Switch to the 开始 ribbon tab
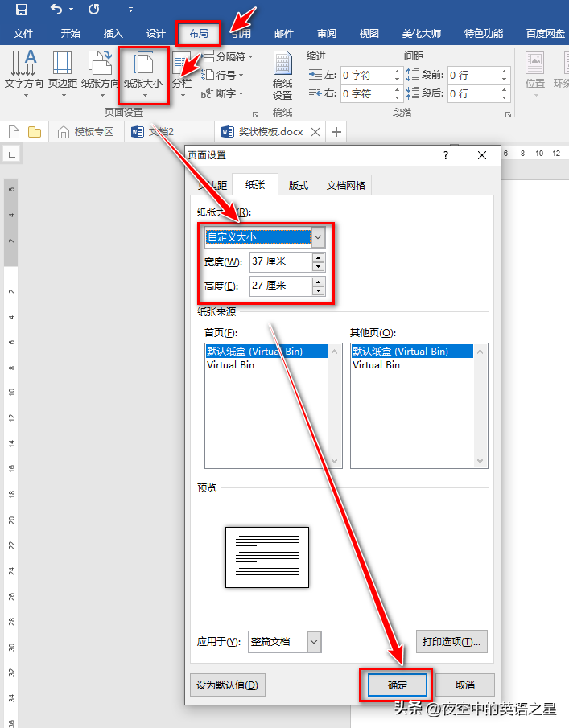This screenshot has width=569, height=728. [70, 34]
